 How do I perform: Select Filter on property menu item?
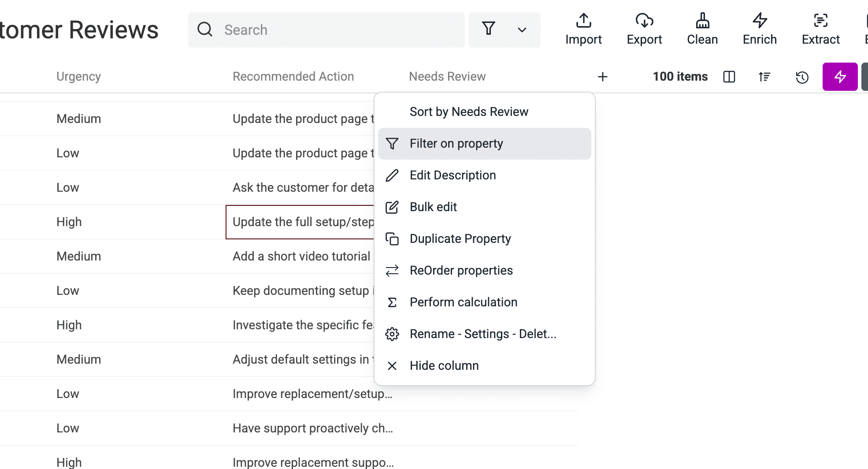(x=484, y=144)
